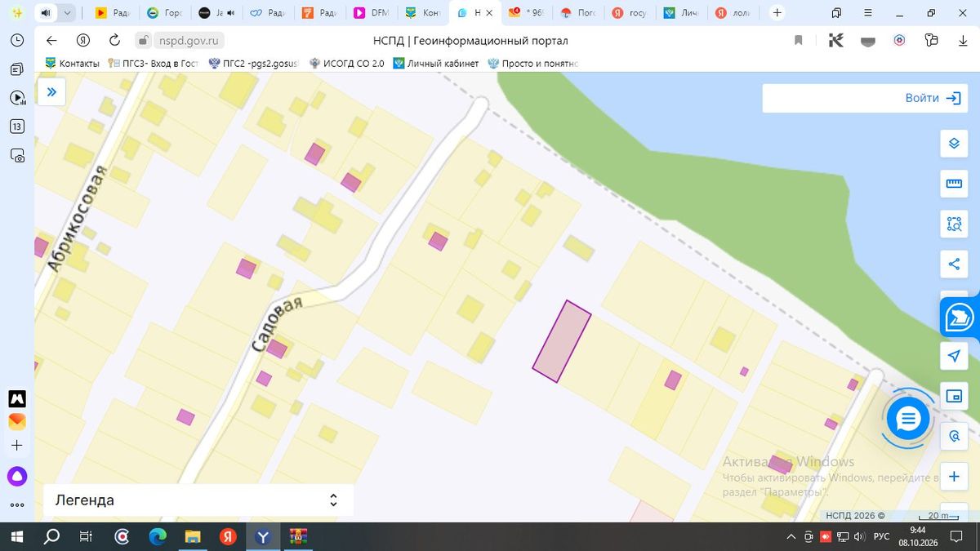Open the Alice assistant in the sidebar
The image size is (980, 551).
point(17,478)
